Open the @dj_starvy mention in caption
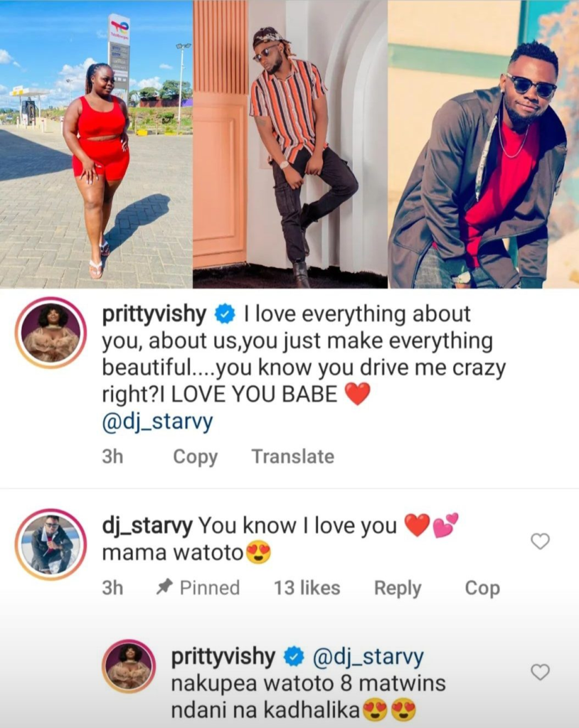 point(157,422)
